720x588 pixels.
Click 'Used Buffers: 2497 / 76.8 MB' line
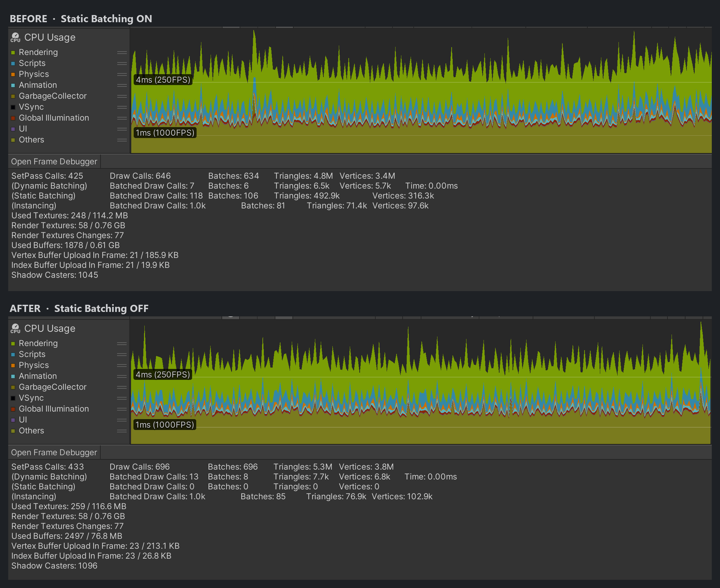pyautogui.click(x=67, y=536)
